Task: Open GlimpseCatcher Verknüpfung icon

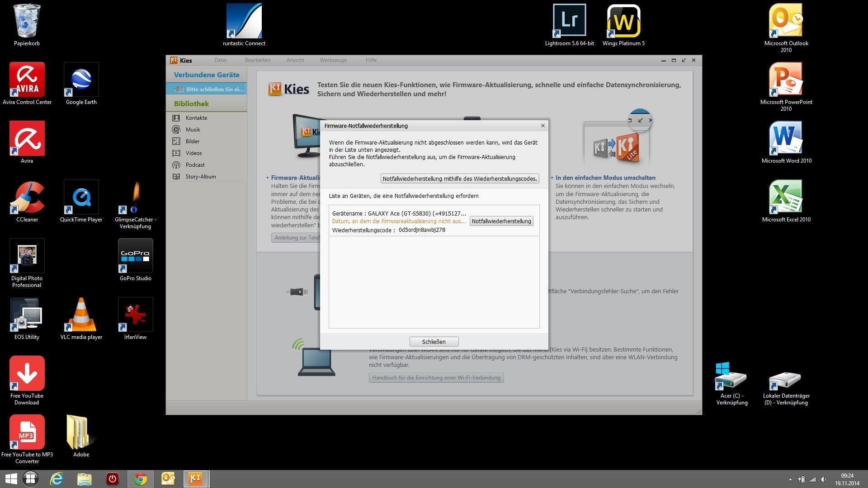Action: [135, 204]
